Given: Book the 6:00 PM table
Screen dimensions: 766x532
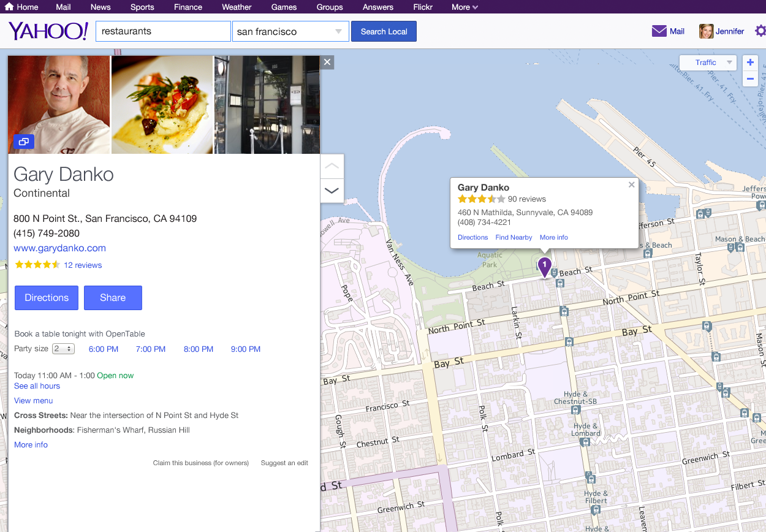Looking at the screenshot, I should [x=104, y=349].
